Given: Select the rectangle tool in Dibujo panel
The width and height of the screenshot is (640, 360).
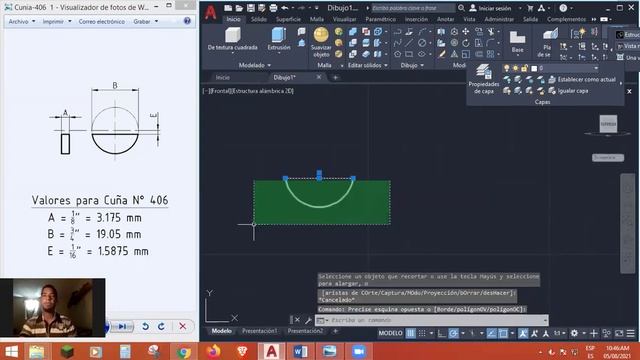Looking at the screenshot, I should pos(409,54).
